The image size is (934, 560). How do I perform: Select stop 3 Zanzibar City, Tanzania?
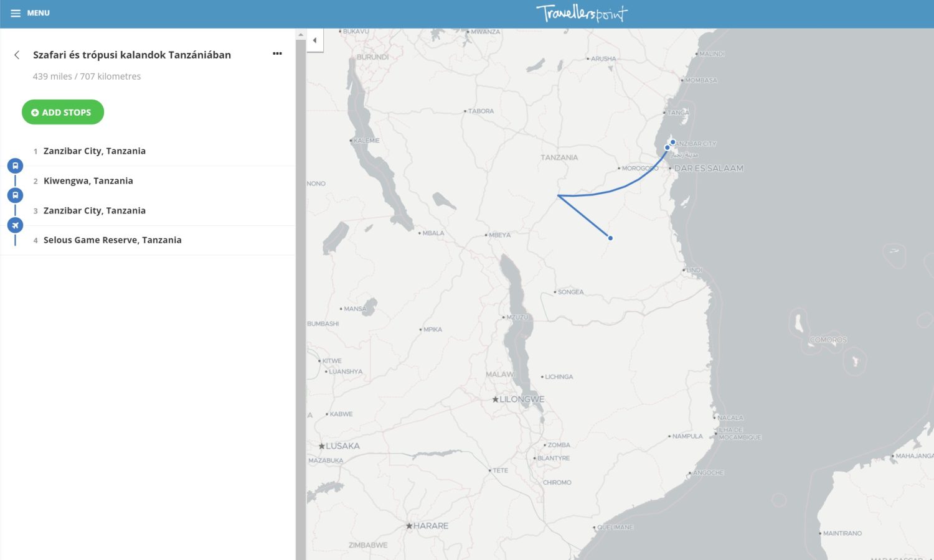coord(95,211)
